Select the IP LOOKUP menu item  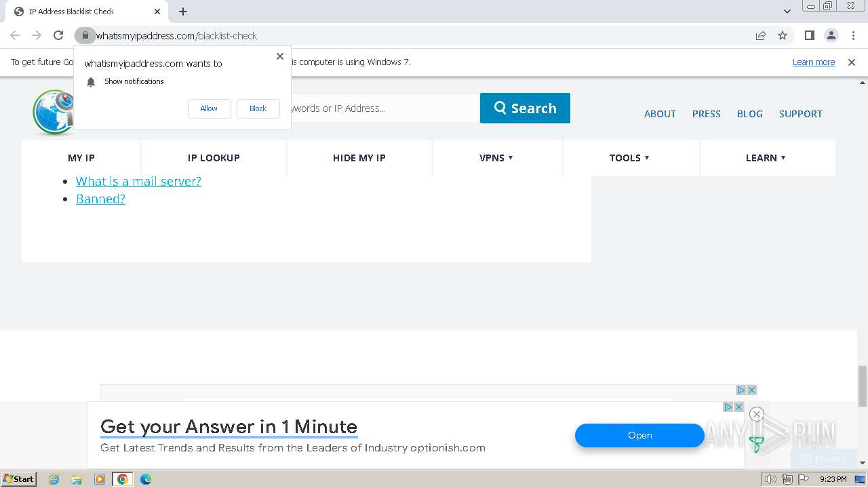pyautogui.click(x=214, y=158)
